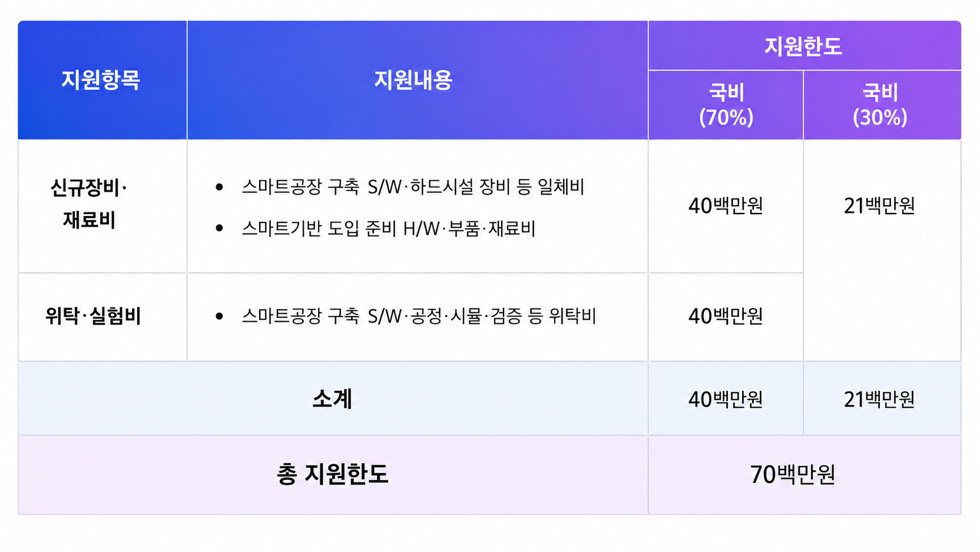
Task: Select 40백만원 in the 신규장비 row
Action: click(726, 206)
